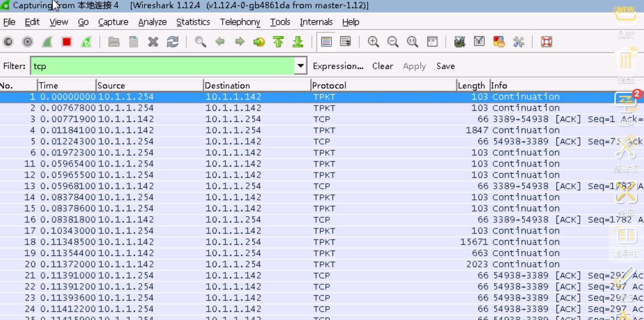
Task: Save this capture file icon
Action: coord(133,41)
